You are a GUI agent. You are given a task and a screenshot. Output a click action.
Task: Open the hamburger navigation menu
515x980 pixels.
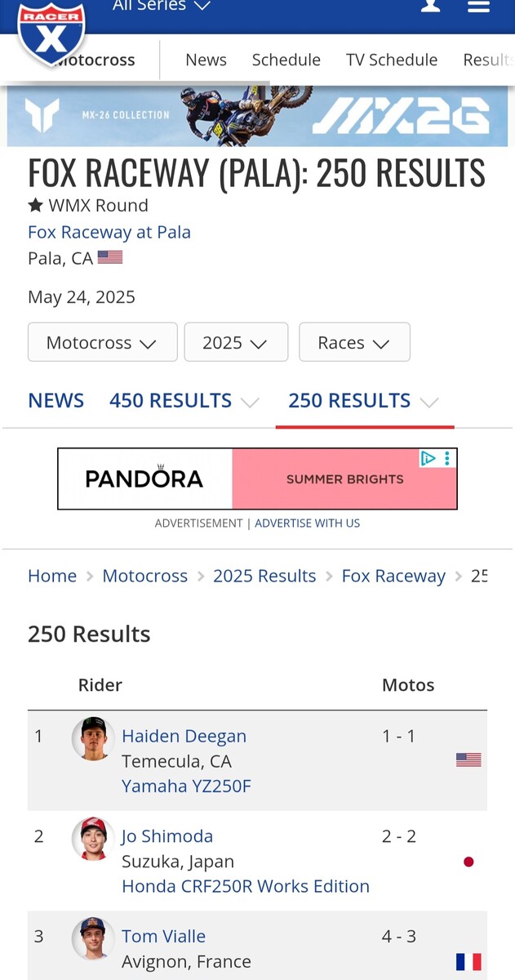(478, 7)
